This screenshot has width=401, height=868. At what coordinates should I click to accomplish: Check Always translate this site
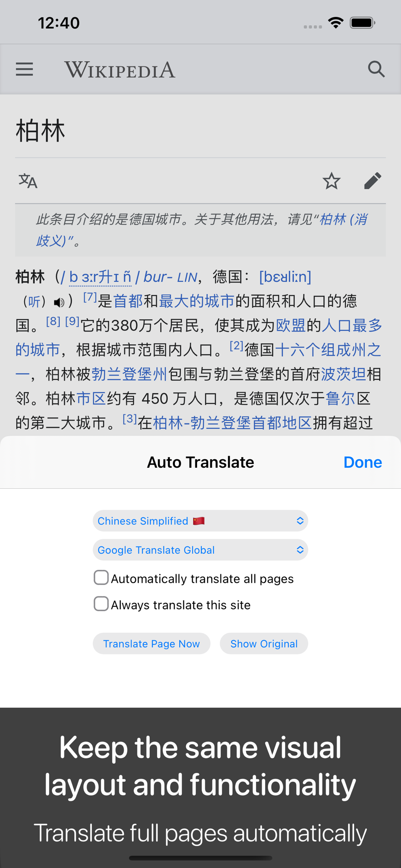click(101, 604)
